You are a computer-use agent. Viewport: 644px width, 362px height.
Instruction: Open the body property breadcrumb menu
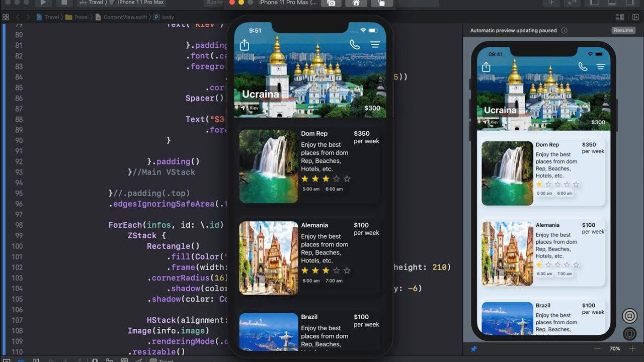click(164, 17)
